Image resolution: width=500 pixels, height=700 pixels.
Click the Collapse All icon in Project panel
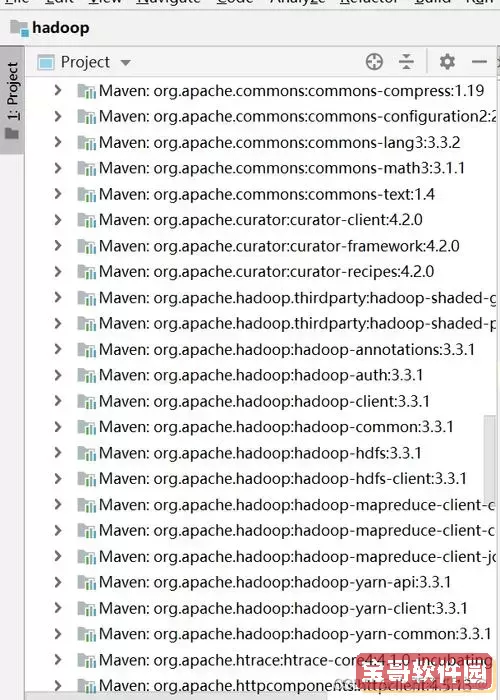tap(406, 62)
